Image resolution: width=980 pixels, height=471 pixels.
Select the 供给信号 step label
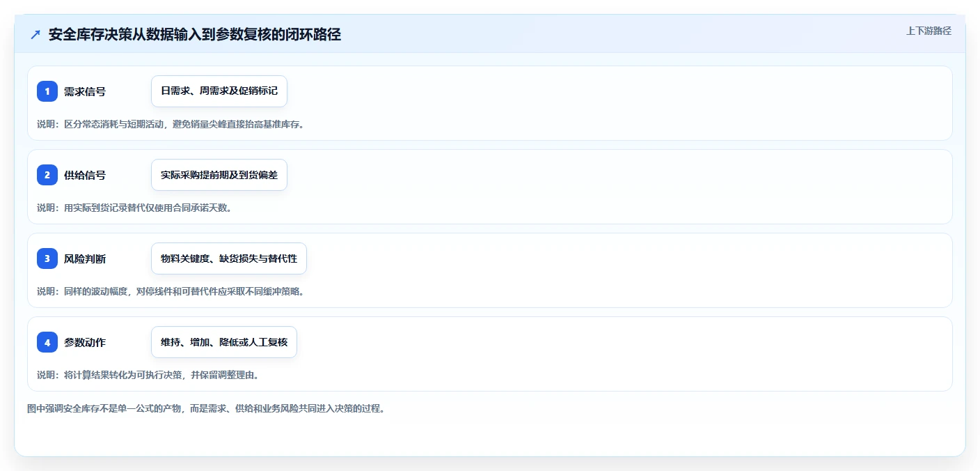point(85,175)
